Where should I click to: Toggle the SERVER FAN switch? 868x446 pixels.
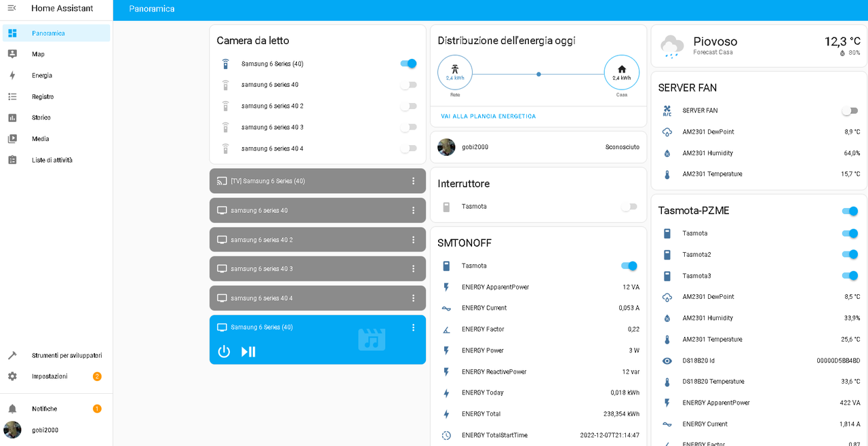coord(850,110)
